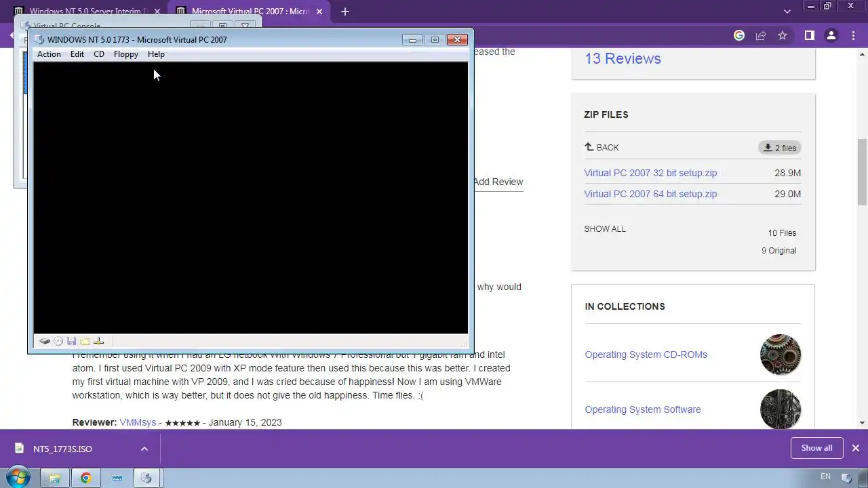Click the 9 Original count text
Screen dimensions: 868x488
(778, 251)
